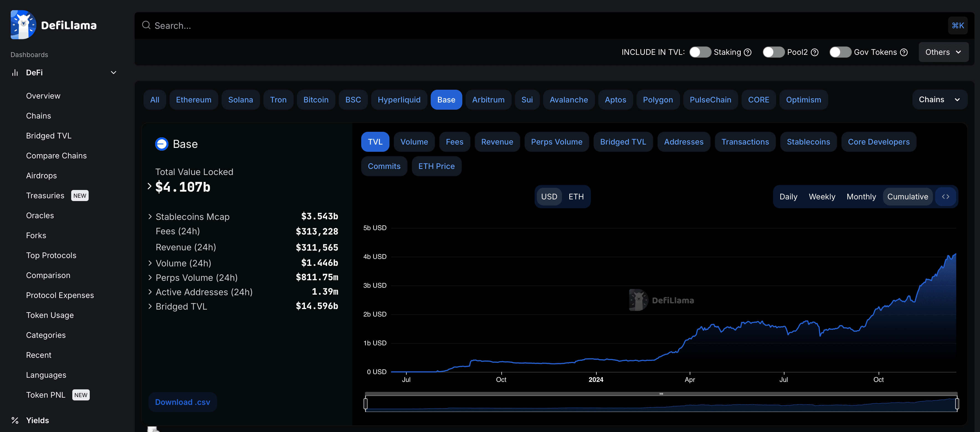This screenshot has width=980, height=432.
Task: Click the left handle of chart range slider
Action: 366,403
